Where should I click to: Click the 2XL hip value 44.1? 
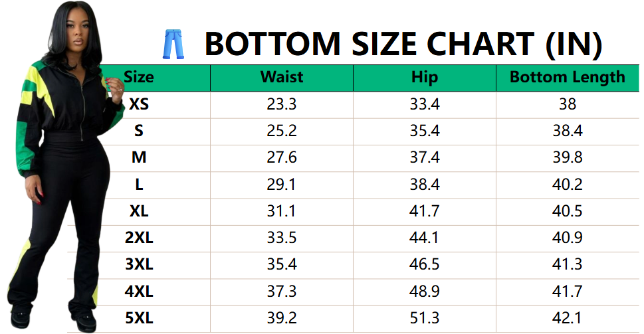coord(424,238)
